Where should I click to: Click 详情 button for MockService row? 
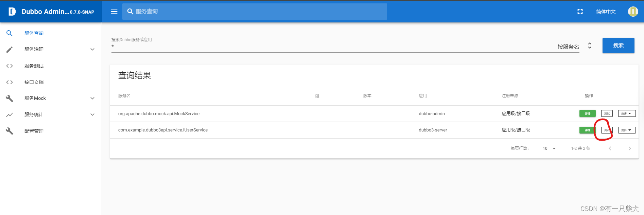587,113
